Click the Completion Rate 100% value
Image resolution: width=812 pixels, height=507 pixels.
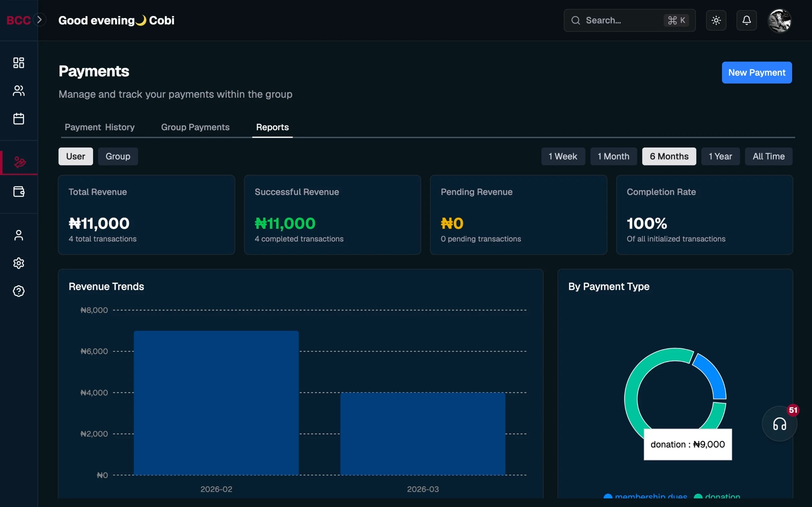click(x=647, y=223)
